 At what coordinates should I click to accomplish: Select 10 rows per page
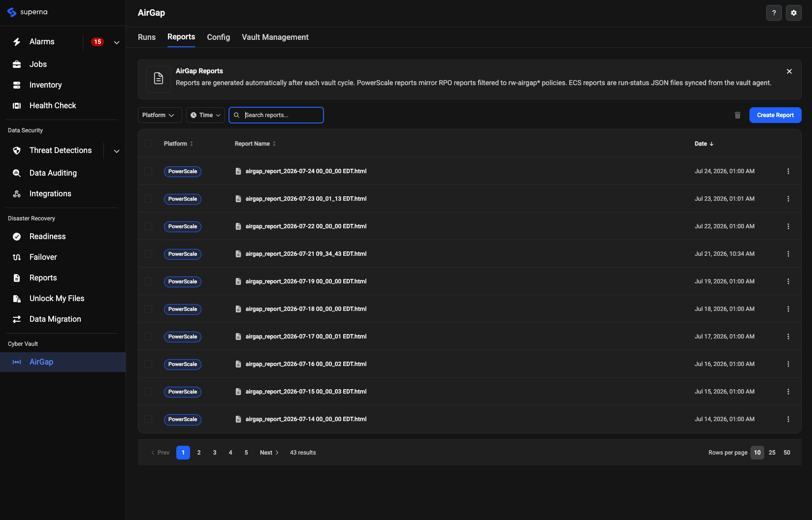pyautogui.click(x=757, y=453)
